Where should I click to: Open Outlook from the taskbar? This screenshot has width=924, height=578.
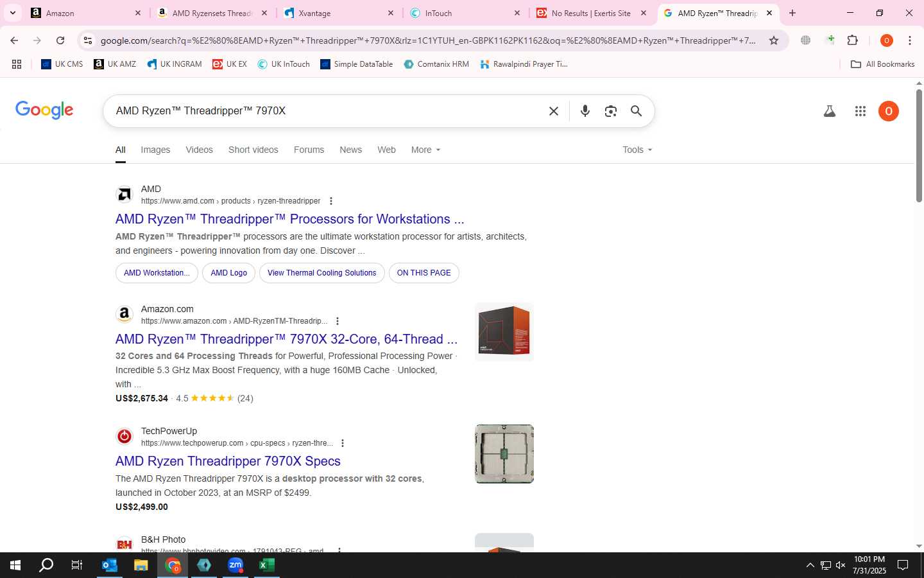click(x=110, y=565)
